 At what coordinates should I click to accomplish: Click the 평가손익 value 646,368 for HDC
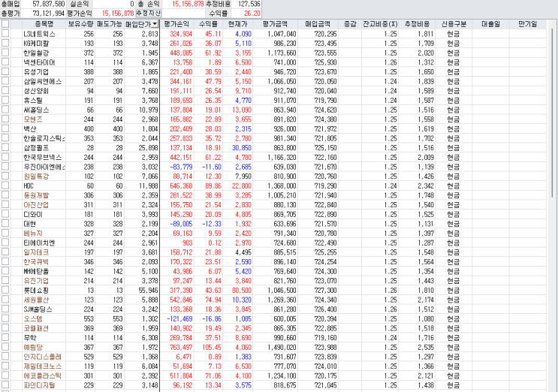tap(181, 185)
